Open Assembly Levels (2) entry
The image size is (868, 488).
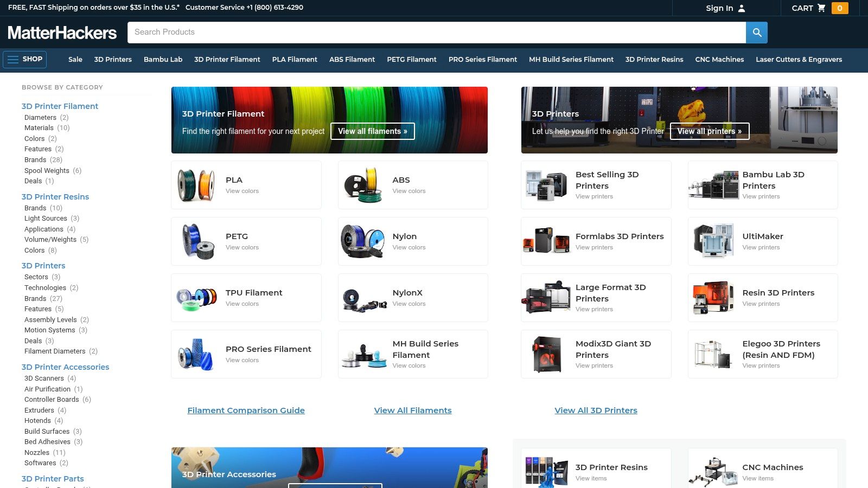[x=57, y=320]
